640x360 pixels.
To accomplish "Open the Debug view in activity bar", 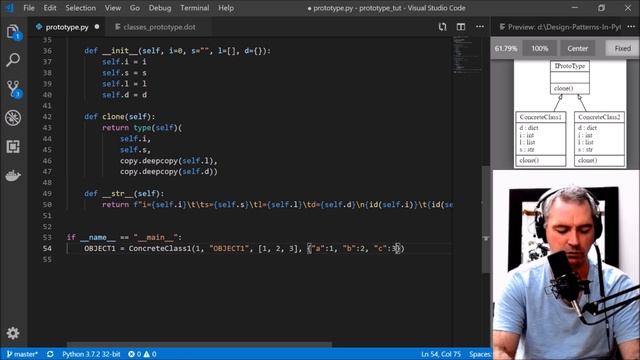I will pos(13,118).
